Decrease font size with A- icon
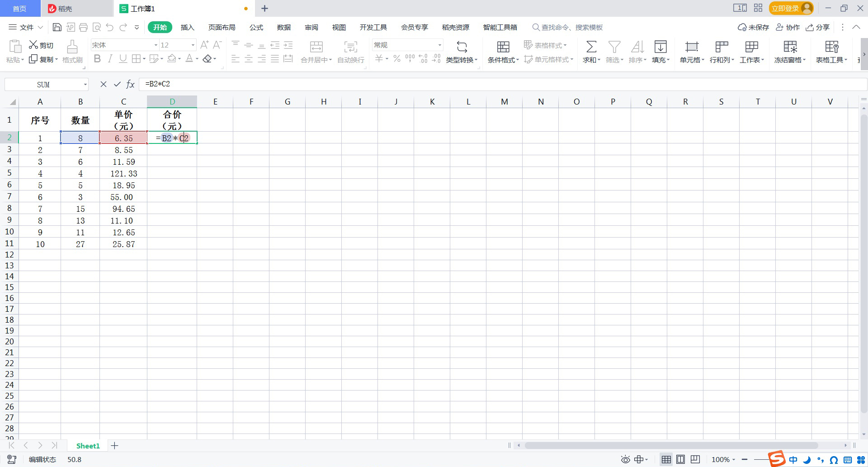 (x=217, y=45)
